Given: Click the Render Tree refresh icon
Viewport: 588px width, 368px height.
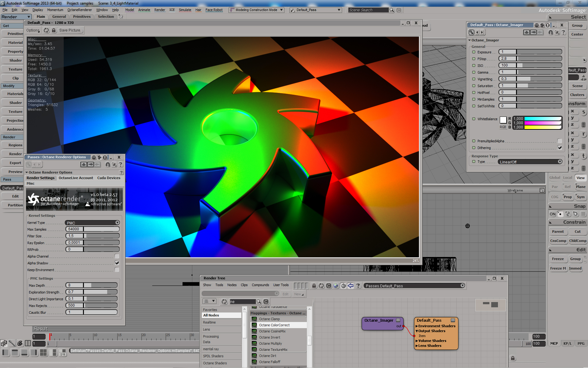Looking at the screenshot, I should point(321,286).
